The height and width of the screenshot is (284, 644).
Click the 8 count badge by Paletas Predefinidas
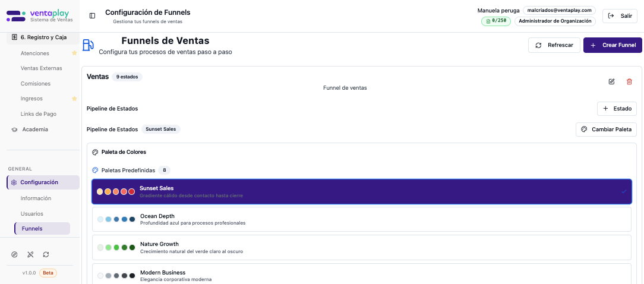[x=165, y=170]
